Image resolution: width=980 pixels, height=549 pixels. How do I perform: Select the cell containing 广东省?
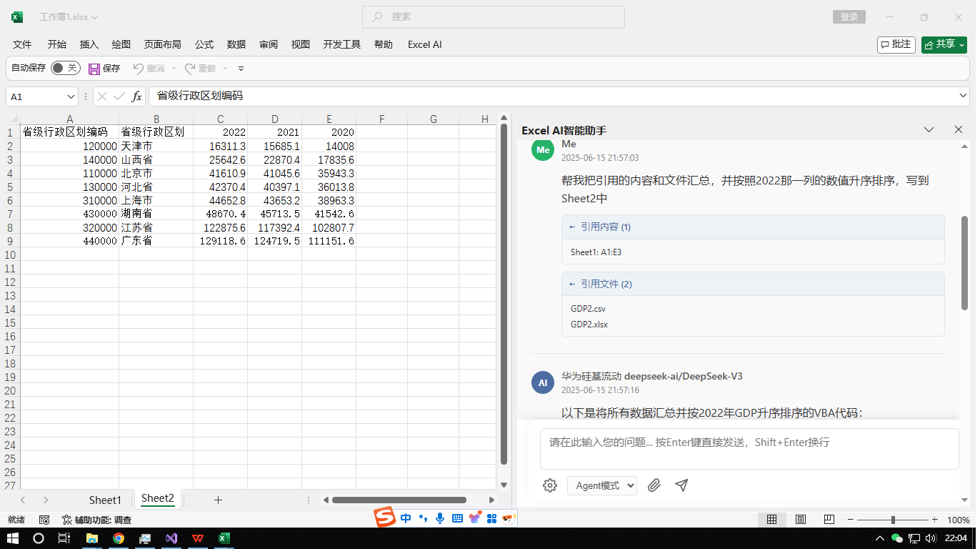[156, 241]
